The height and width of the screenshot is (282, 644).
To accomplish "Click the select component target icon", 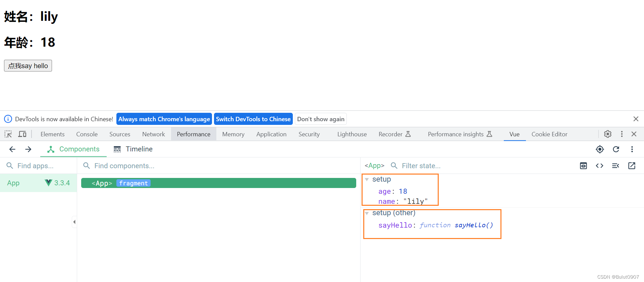I will (600, 149).
